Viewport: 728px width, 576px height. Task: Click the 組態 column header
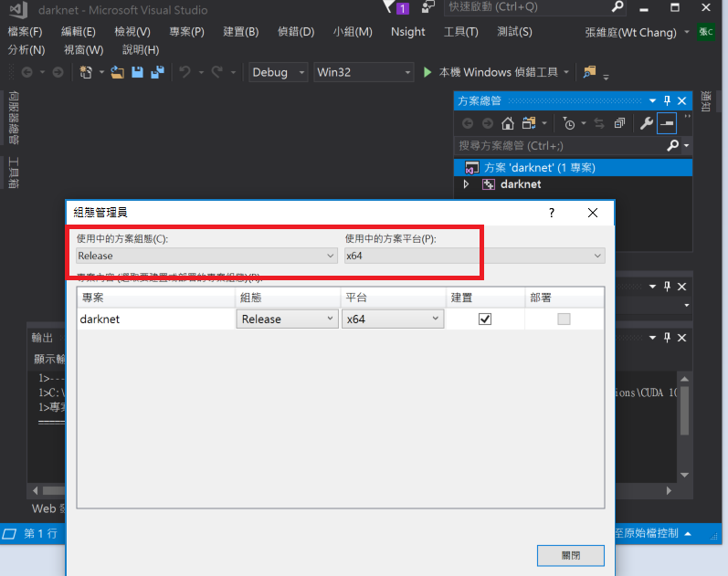click(x=288, y=298)
